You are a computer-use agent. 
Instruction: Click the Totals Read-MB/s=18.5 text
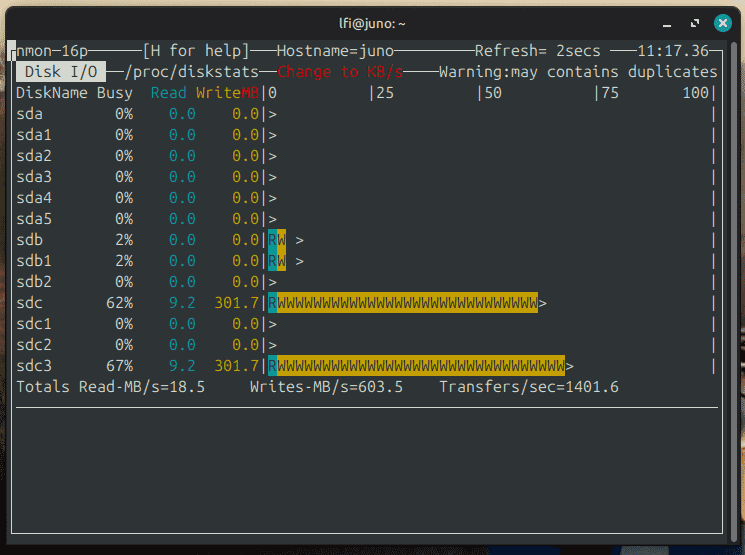[x=111, y=387]
